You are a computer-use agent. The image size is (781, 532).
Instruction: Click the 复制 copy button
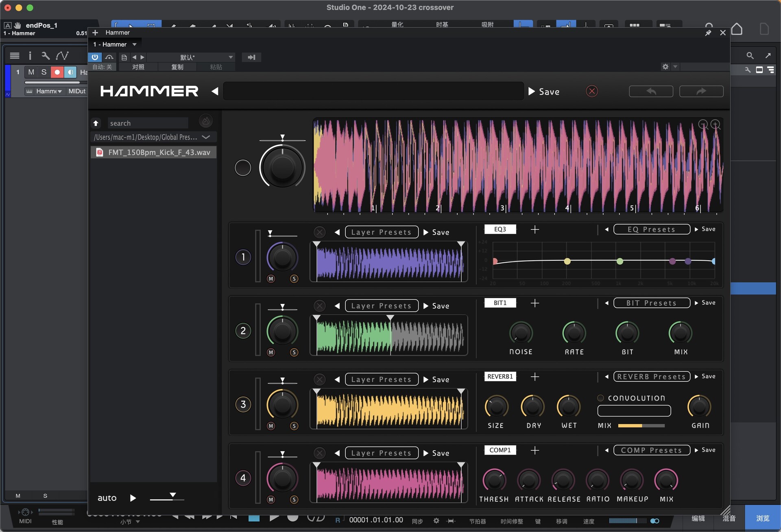[177, 67]
